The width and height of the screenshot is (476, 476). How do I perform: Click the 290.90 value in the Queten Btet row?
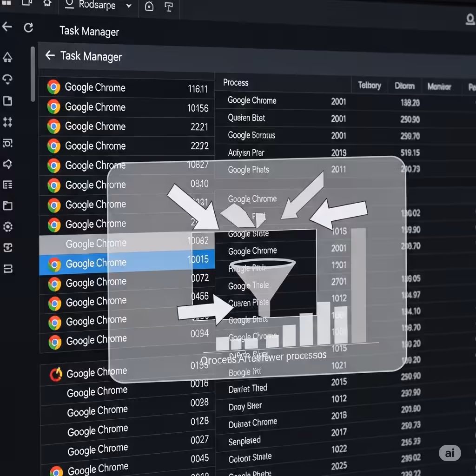(x=410, y=119)
